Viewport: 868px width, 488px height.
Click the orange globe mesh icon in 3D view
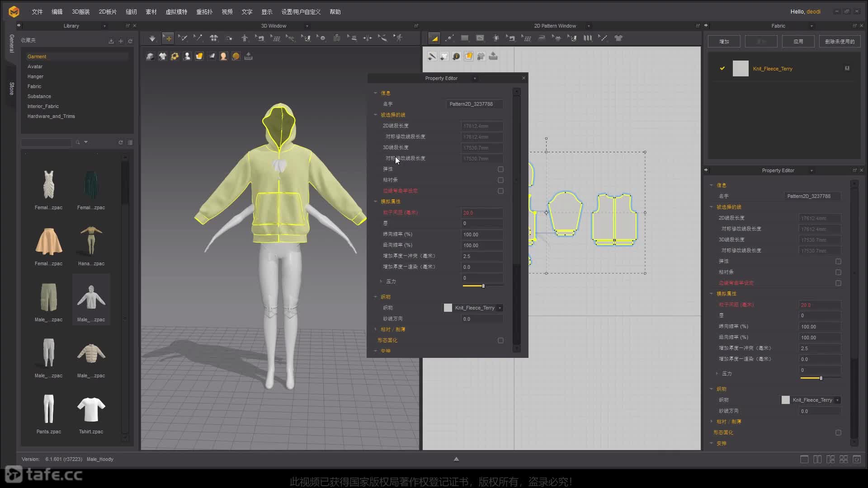(236, 56)
